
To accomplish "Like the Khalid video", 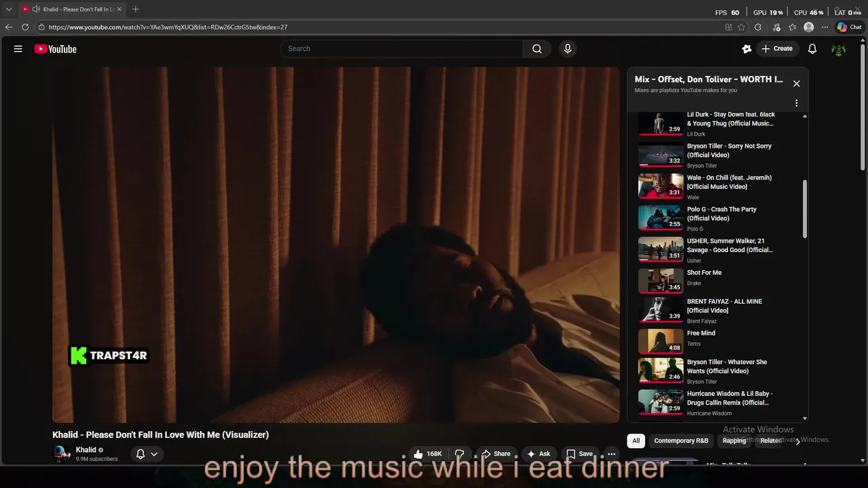I will tap(427, 454).
